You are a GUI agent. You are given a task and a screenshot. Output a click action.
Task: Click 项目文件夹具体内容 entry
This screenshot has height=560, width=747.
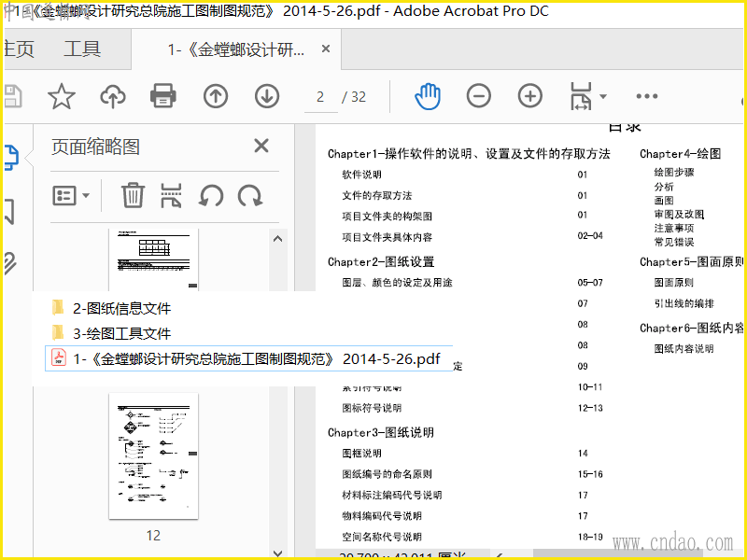point(387,237)
